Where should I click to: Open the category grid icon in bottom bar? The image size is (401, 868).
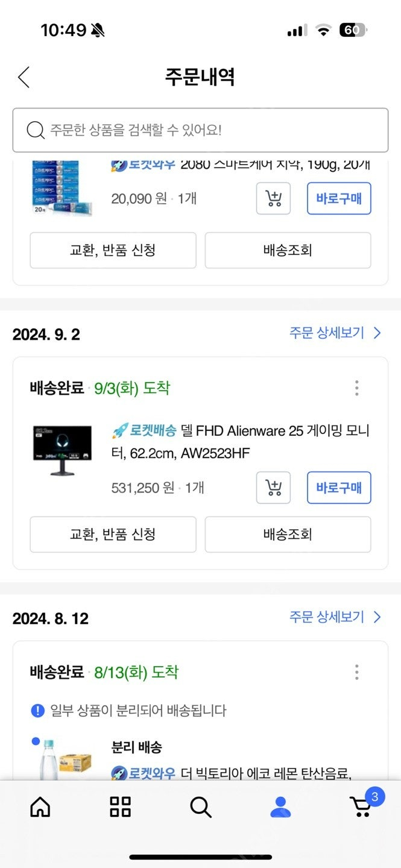point(120,808)
